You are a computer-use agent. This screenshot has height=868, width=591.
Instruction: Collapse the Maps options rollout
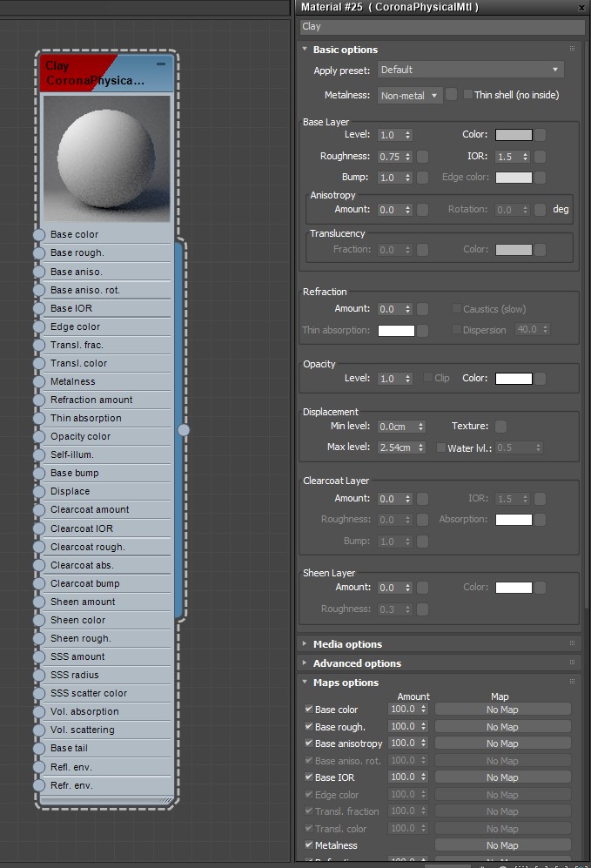[x=305, y=682]
